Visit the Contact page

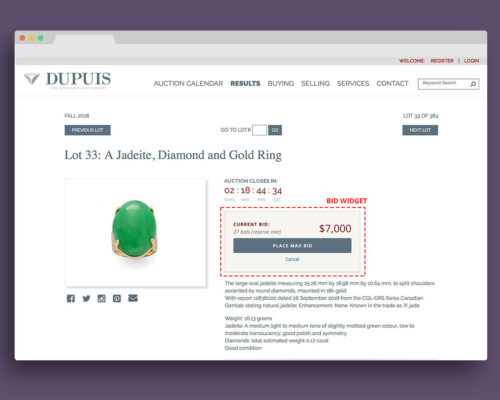tap(392, 83)
